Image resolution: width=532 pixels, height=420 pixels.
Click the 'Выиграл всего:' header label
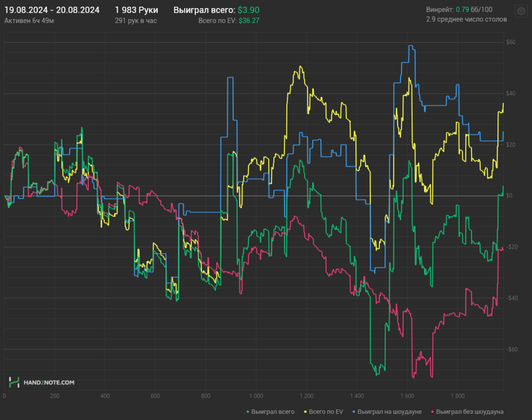(204, 10)
